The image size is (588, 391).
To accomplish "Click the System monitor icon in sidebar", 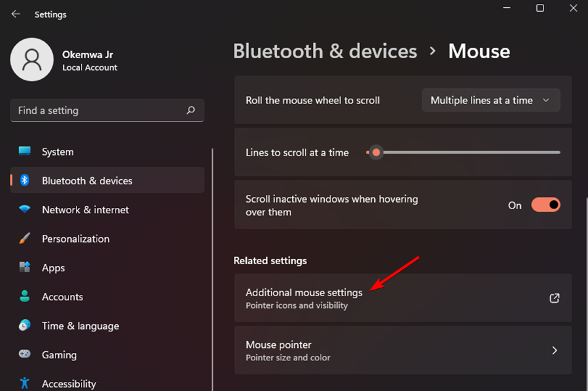I will pyautogui.click(x=25, y=152).
